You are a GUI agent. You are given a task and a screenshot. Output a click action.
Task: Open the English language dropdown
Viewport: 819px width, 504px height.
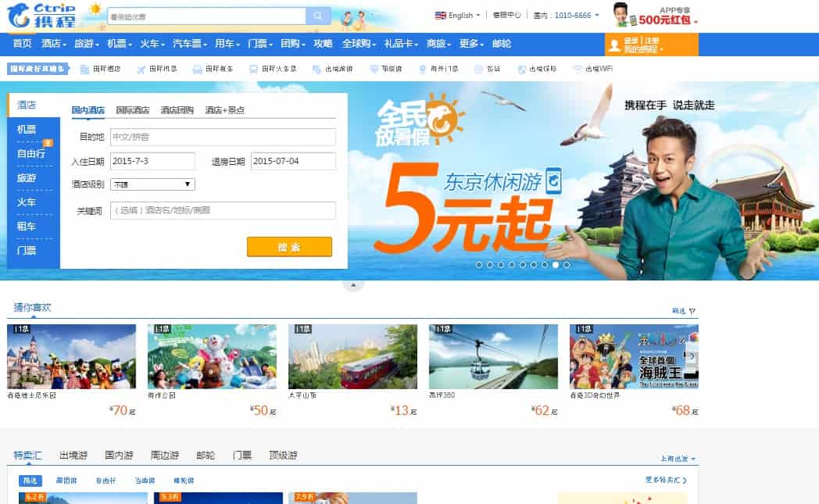pos(457,16)
